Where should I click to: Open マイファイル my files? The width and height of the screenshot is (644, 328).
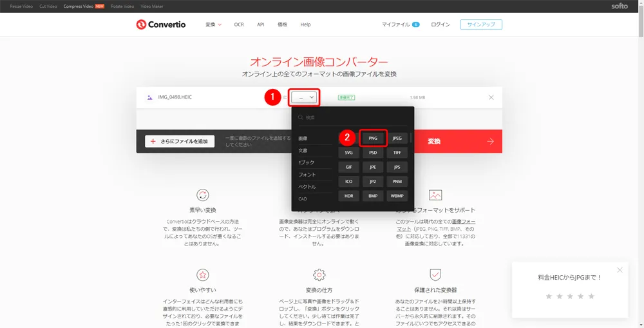point(401,24)
